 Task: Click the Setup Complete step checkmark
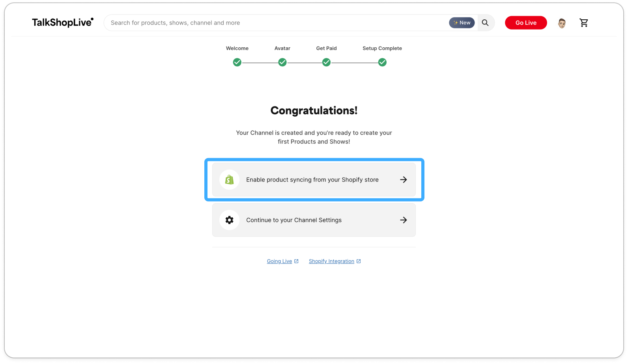(382, 62)
